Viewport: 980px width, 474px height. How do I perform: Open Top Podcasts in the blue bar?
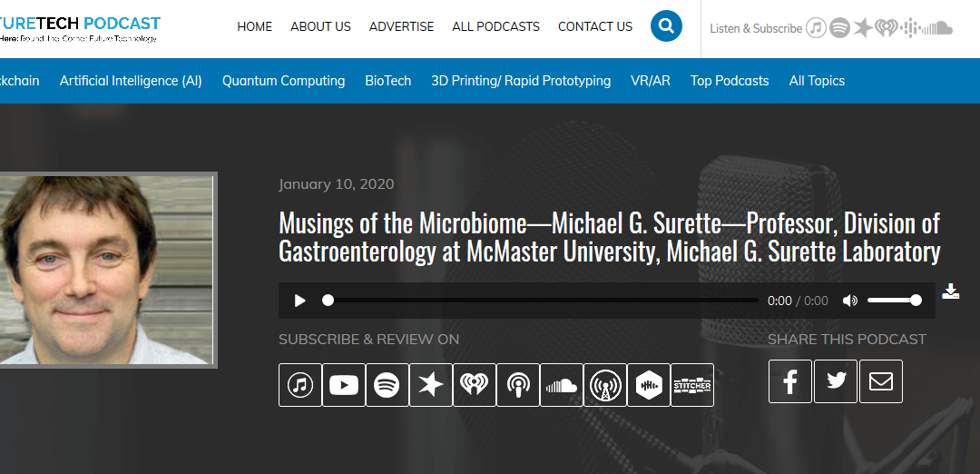tap(730, 81)
